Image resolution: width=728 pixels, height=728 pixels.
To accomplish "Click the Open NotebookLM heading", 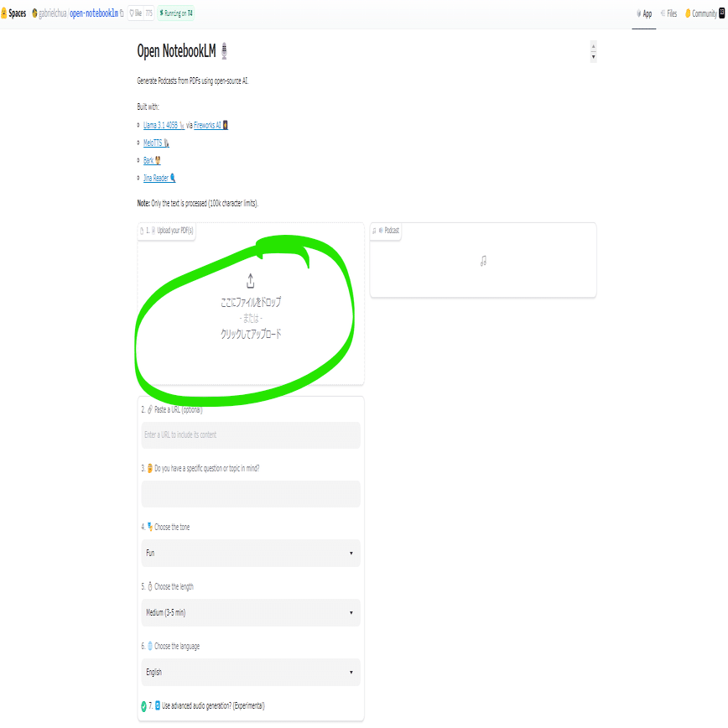I will pyautogui.click(x=176, y=50).
